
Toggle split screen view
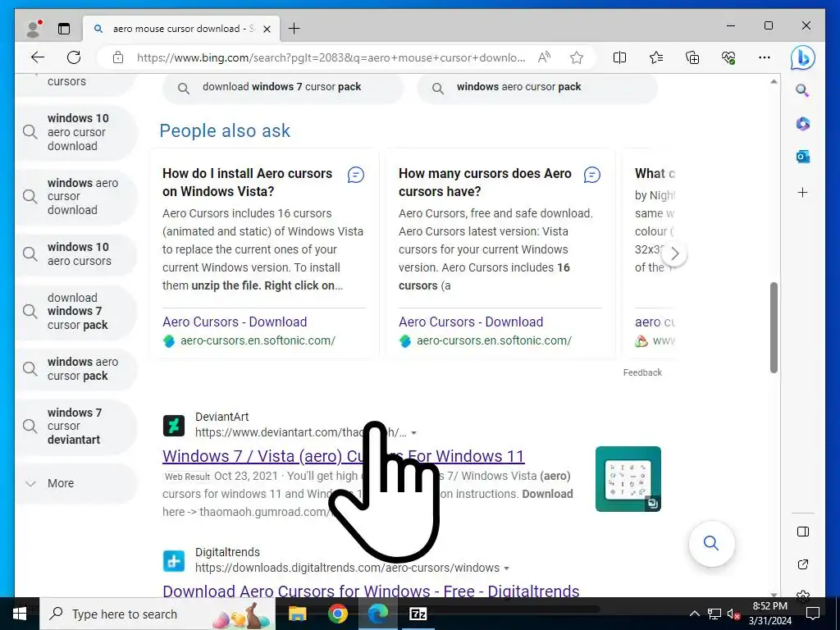(x=619, y=57)
